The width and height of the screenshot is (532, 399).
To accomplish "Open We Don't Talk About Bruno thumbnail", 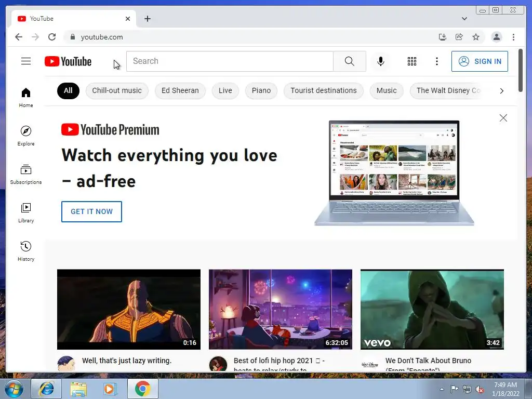I will pos(432,310).
